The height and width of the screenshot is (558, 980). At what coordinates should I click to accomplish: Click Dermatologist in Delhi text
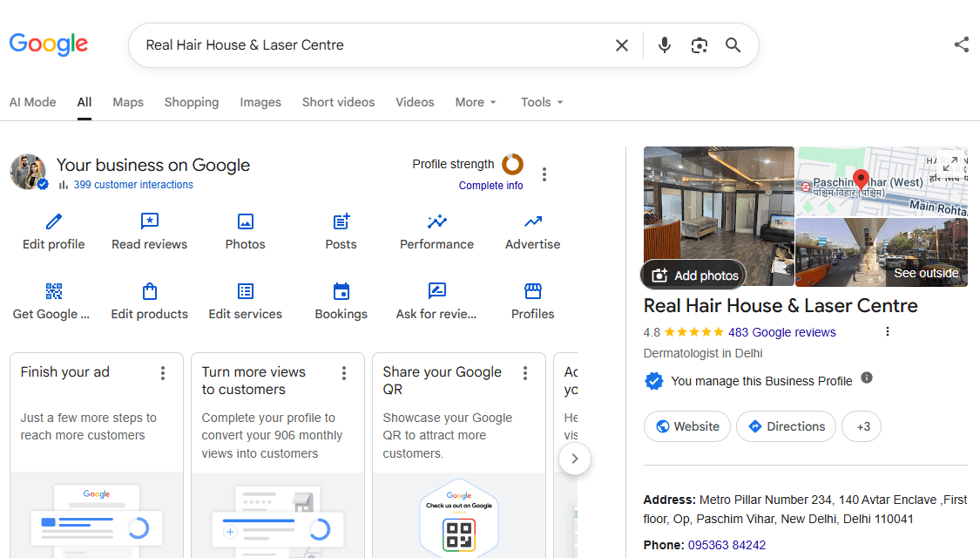pyautogui.click(x=703, y=353)
